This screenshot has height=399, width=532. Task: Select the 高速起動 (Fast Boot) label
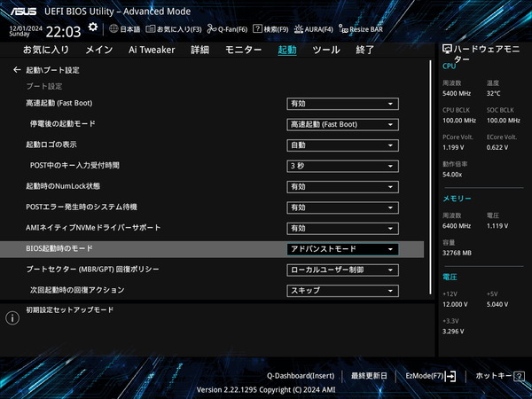coord(59,103)
